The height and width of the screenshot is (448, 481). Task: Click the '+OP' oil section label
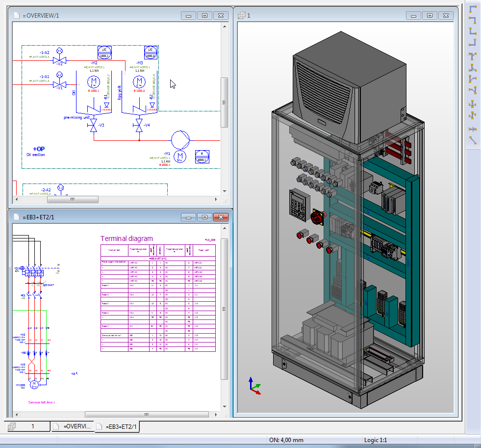39,149
